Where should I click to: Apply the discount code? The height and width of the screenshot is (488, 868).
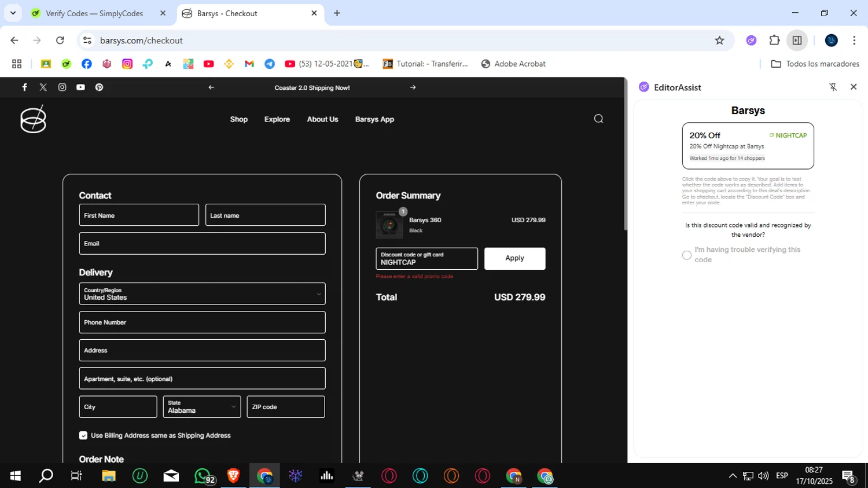(514, 258)
